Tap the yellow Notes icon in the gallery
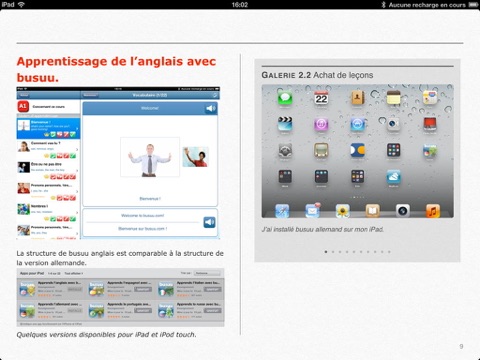 coord(393,98)
